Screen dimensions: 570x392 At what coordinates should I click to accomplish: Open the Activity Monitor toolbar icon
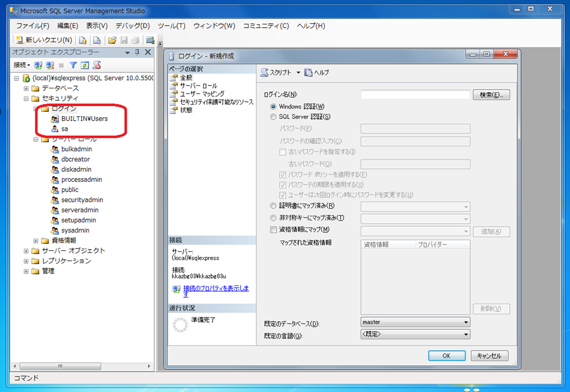click(150, 40)
